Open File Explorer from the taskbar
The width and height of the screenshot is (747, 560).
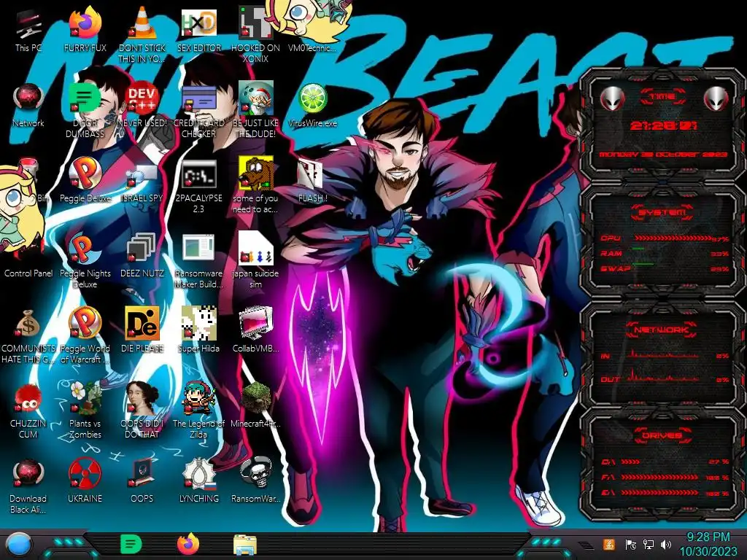[x=245, y=545]
